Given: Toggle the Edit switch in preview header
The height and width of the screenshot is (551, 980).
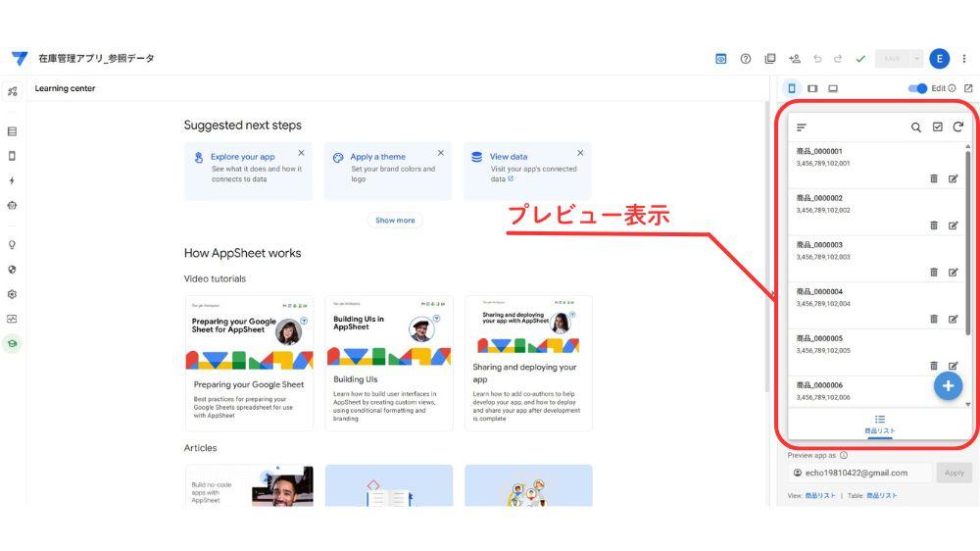Looking at the screenshot, I should coord(917,88).
